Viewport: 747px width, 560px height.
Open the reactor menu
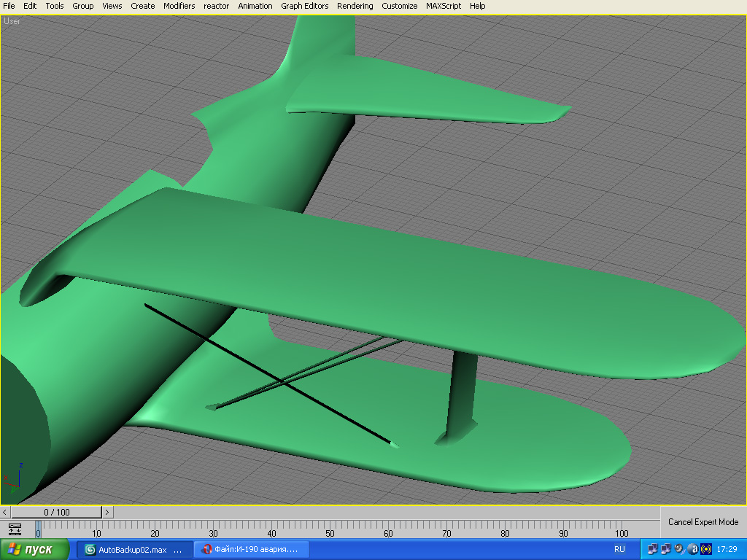[216, 6]
